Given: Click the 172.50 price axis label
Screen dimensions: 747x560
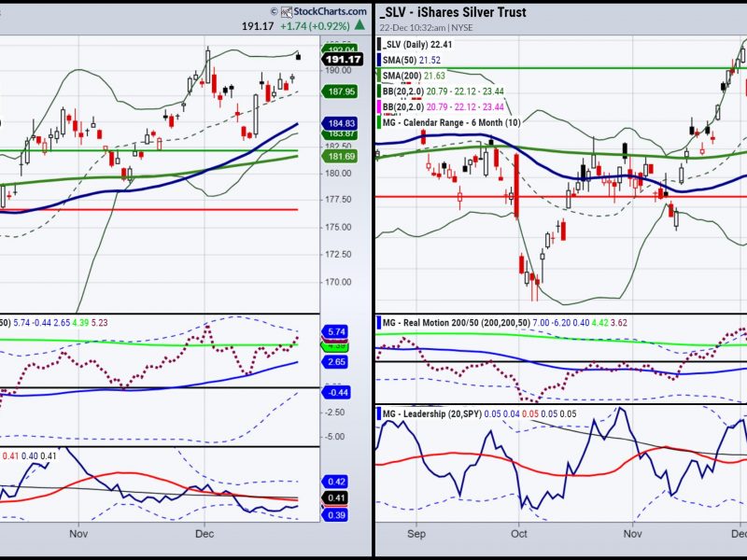Looking at the screenshot, I should click(338, 254).
